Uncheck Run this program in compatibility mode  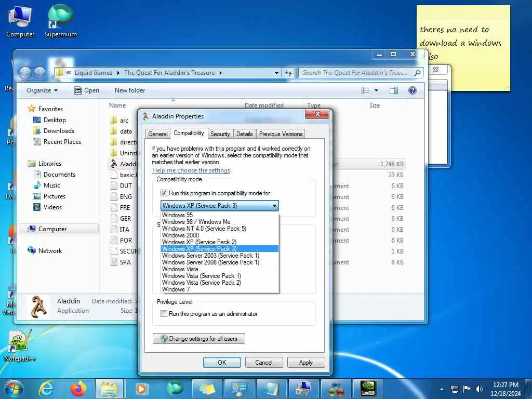[164, 193]
